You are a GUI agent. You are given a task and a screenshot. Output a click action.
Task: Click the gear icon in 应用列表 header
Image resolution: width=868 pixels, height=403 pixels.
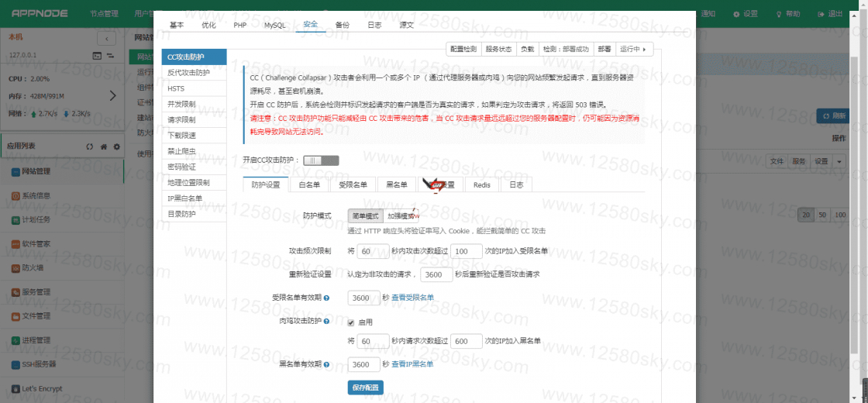pos(116,146)
